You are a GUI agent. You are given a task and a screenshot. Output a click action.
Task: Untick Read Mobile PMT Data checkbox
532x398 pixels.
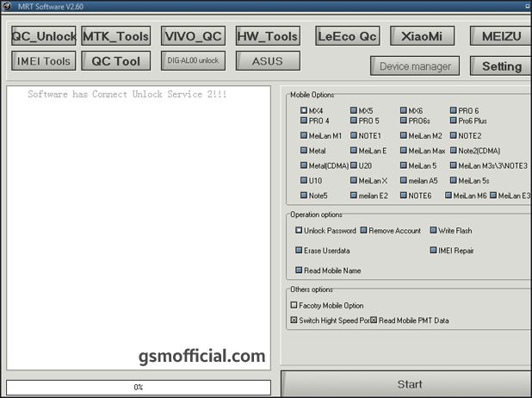point(374,320)
